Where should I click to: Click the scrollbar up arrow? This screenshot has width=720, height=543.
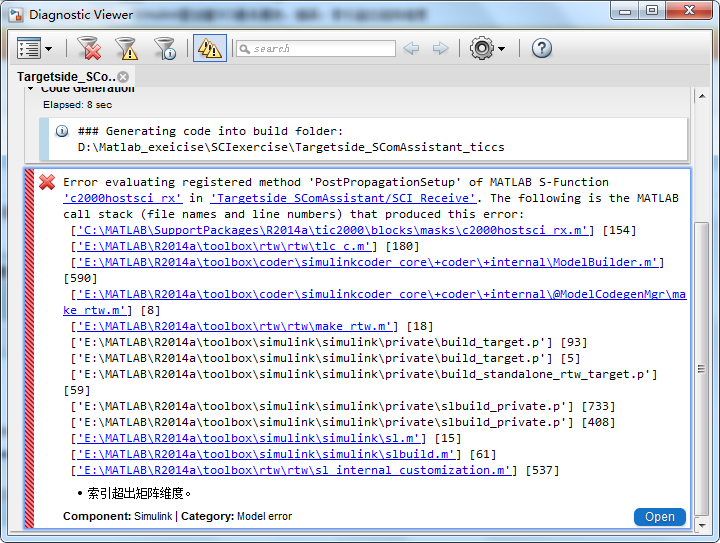pyautogui.click(x=702, y=96)
